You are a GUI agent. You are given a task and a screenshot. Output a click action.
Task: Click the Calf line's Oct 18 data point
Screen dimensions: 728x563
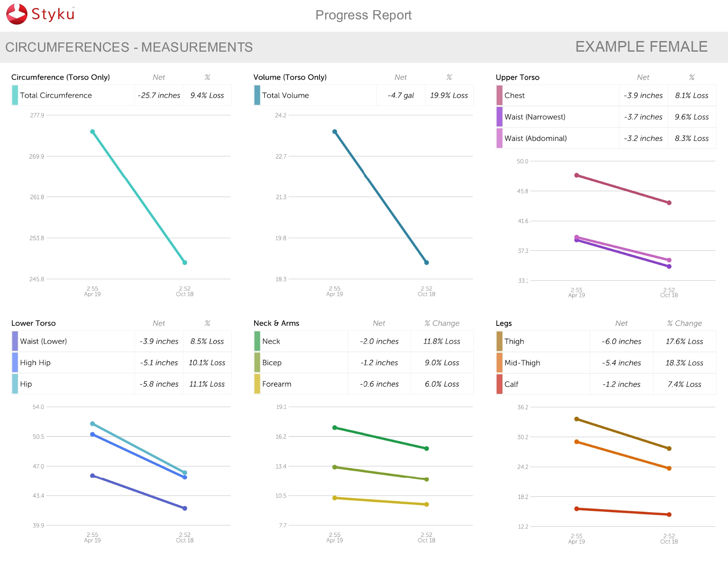tap(669, 514)
